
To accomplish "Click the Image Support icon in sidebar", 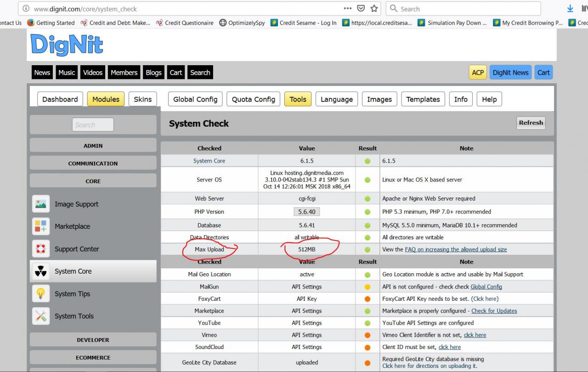I will tap(41, 204).
